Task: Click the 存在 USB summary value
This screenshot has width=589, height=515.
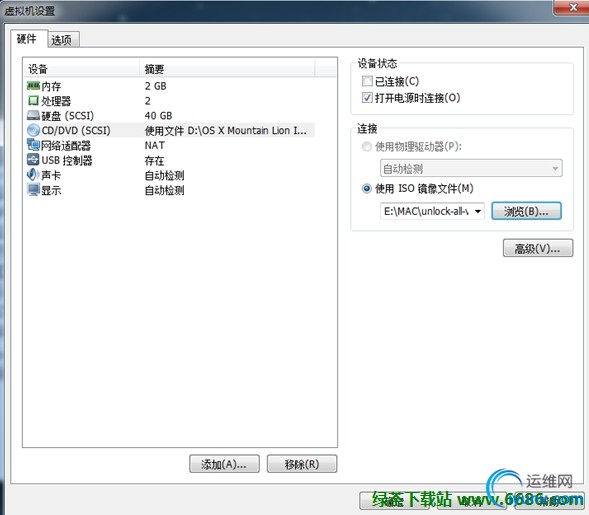Action: [154, 160]
